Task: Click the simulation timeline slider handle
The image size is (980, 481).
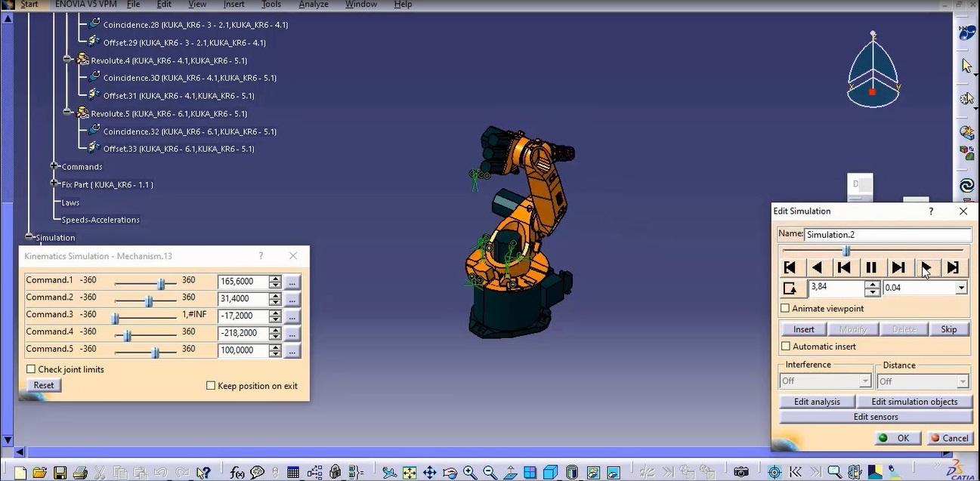Action: pos(846,251)
